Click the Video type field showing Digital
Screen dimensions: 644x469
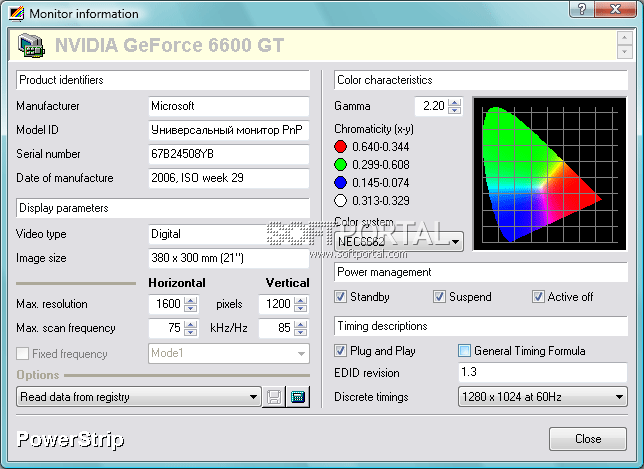click(x=228, y=234)
